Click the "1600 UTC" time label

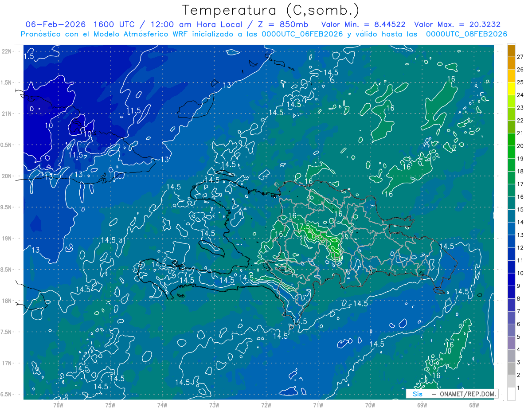coord(113,24)
